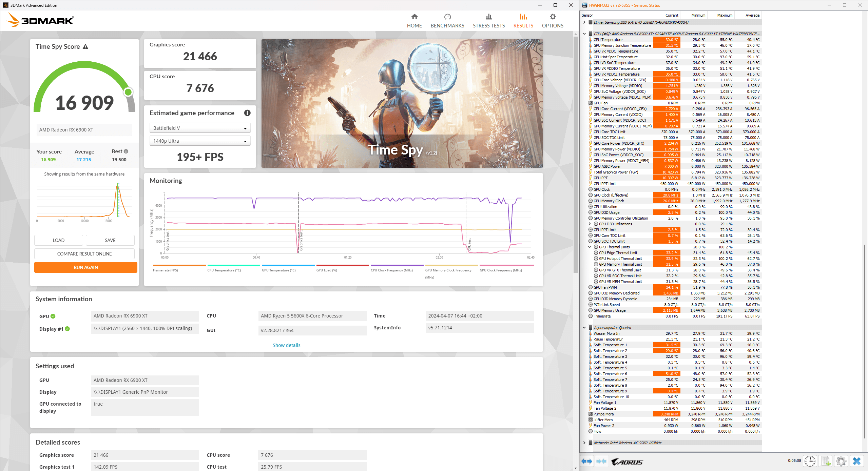Click the circle icon on GPU Clock row
868x471 pixels.
[591, 189]
